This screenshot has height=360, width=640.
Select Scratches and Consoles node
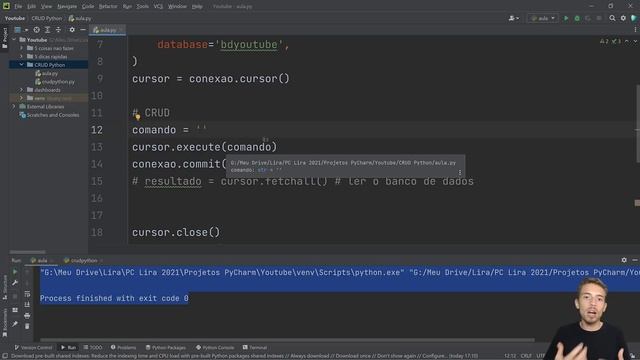(x=49, y=115)
